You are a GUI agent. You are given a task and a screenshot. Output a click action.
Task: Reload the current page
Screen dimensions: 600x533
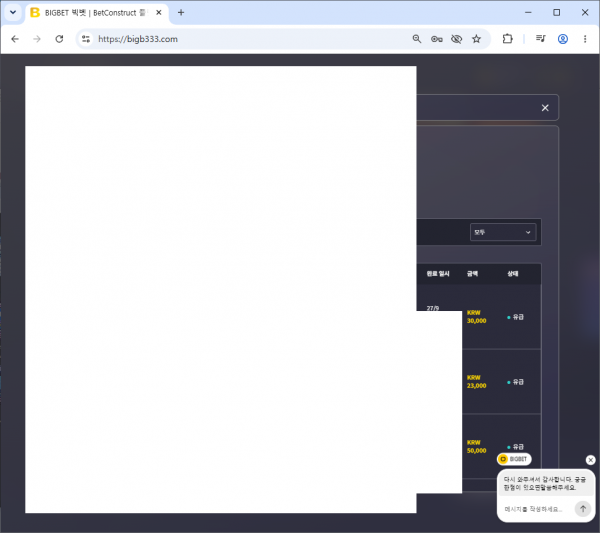(x=59, y=39)
